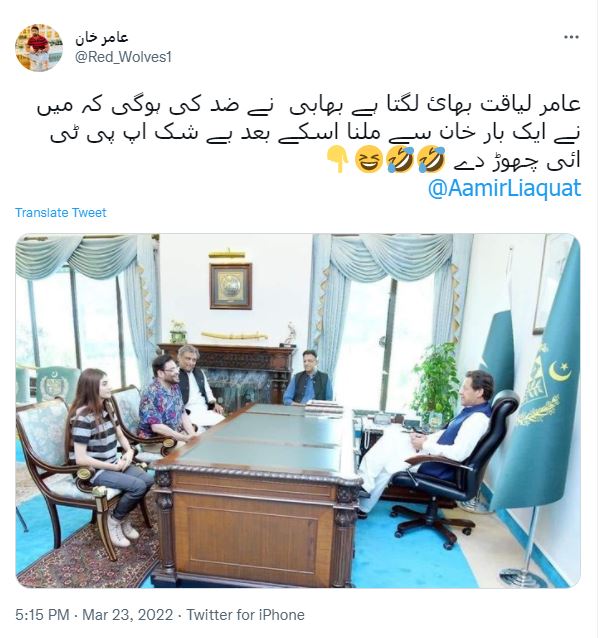Open the attached office meeting photo
The height and width of the screenshot is (638, 600).
coord(298,411)
